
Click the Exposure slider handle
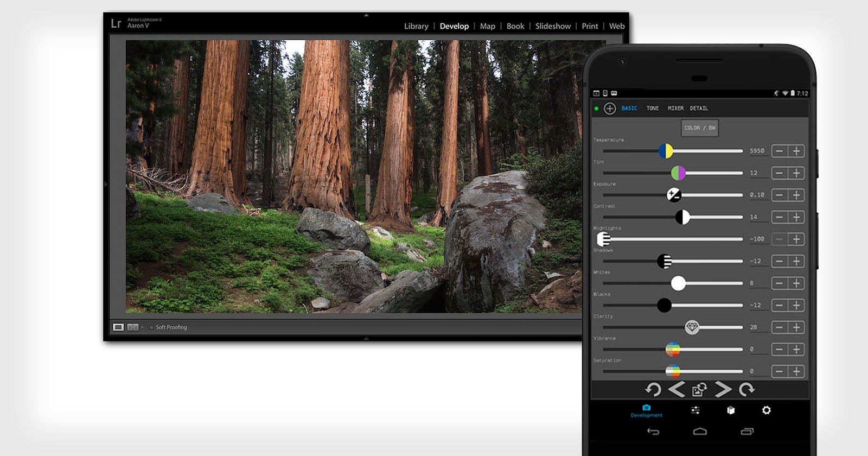pos(673,195)
